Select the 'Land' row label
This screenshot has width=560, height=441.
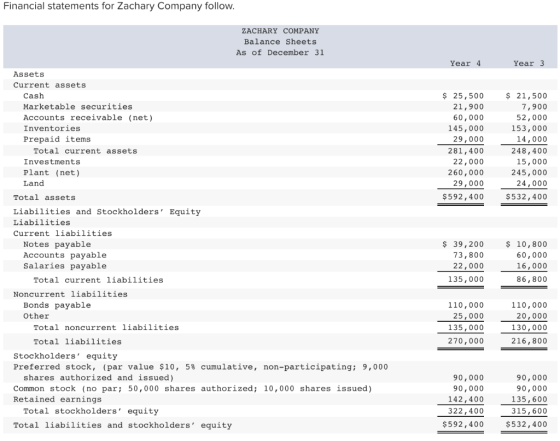[x=34, y=183]
